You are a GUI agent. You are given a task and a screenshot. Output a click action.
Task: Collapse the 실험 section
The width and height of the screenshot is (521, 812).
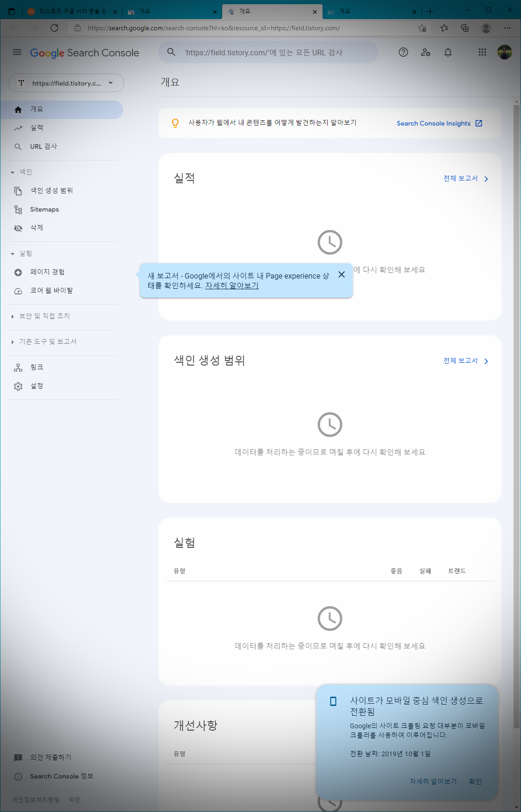pyautogui.click(x=20, y=253)
